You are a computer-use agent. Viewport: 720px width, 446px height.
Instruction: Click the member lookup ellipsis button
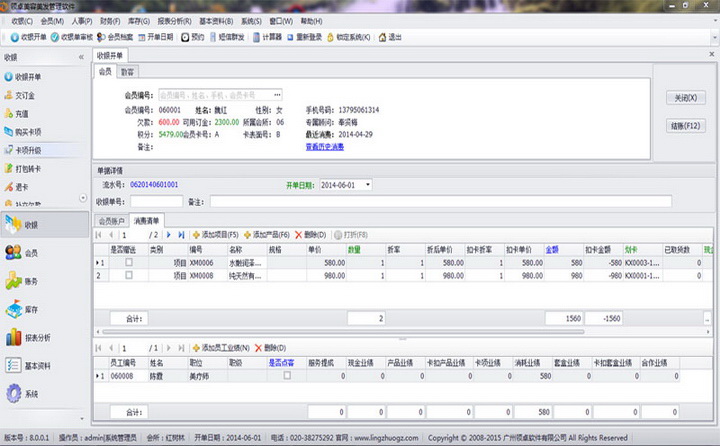(x=277, y=95)
